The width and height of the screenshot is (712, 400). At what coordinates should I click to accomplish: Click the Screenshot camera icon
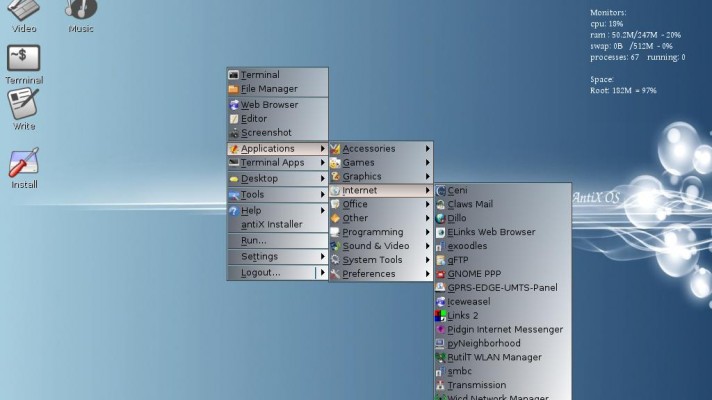pyautogui.click(x=234, y=133)
